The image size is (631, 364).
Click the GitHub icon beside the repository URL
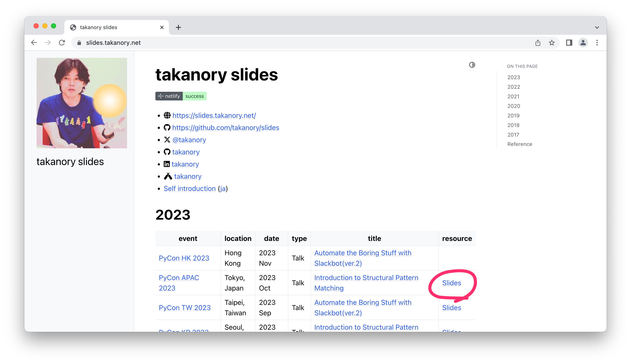click(x=167, y=127)
